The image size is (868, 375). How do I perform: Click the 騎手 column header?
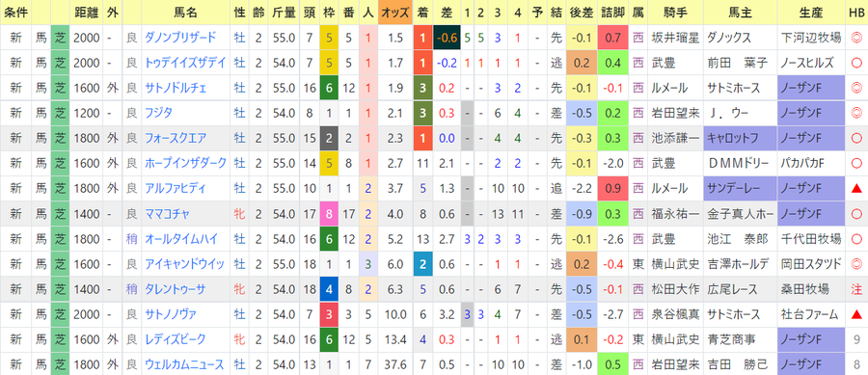point(675,13)
